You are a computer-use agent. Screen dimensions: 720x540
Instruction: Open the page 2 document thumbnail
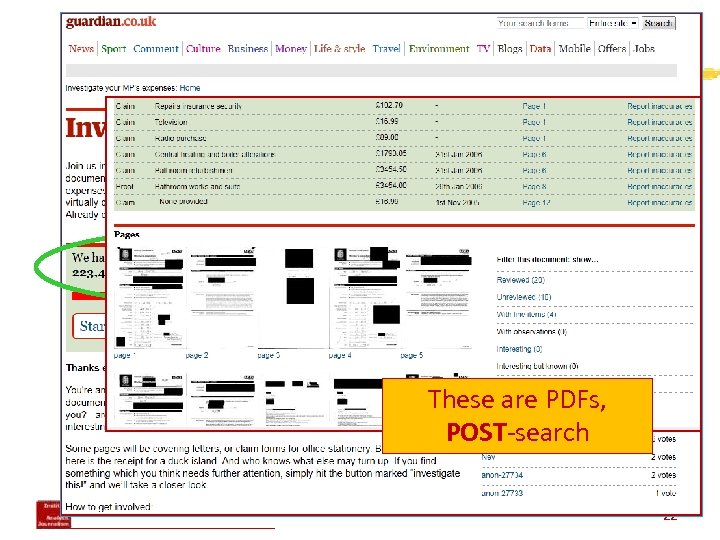[222, 298]
